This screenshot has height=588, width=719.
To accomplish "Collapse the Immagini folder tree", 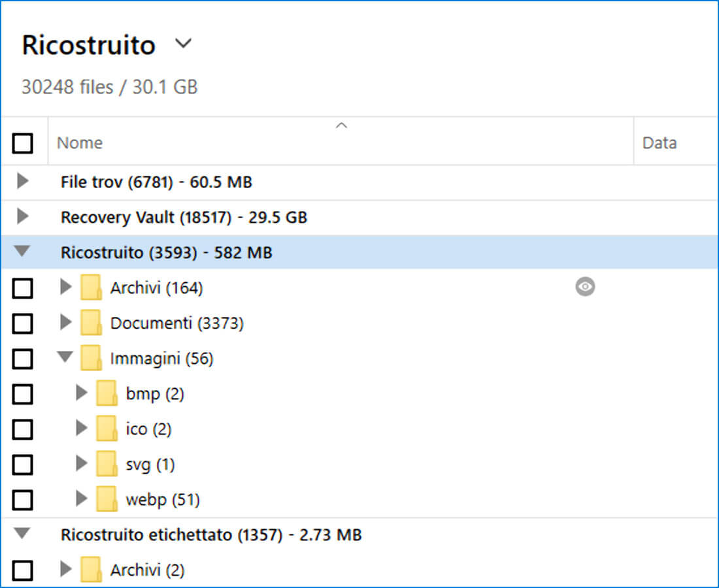I will [x=63, y=358].
